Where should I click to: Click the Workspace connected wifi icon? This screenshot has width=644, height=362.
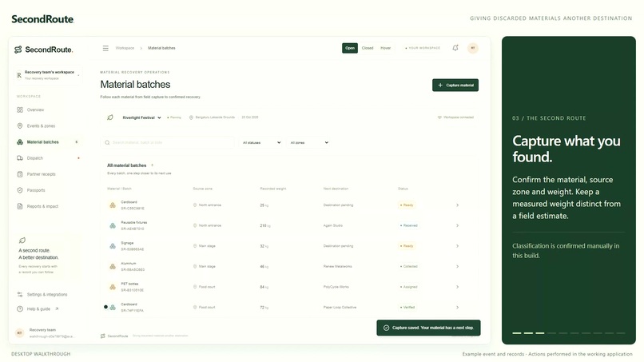(439, 117)
